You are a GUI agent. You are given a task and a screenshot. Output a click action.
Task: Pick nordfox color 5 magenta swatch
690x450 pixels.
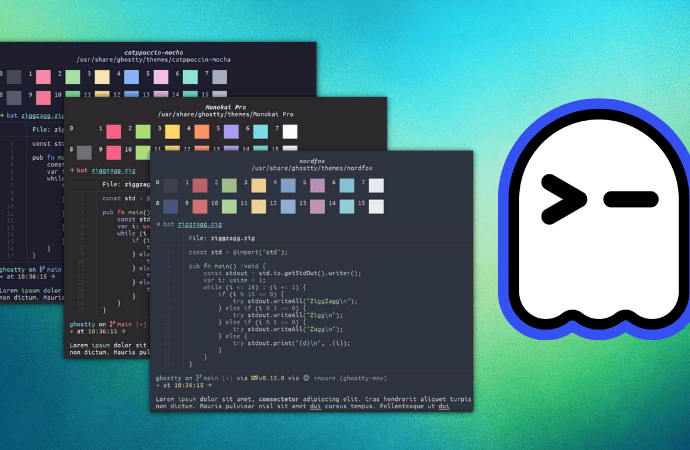click(x=317, y=186)
